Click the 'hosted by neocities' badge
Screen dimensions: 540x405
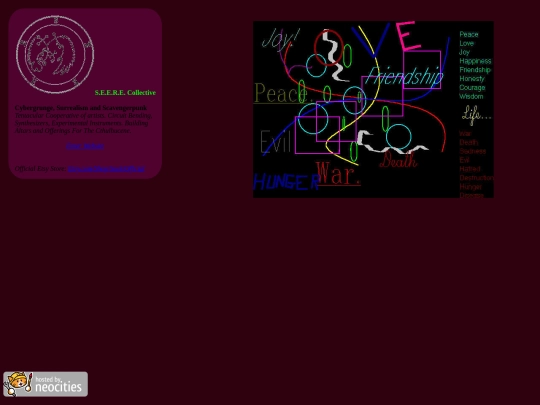click(x=45, y=384)
